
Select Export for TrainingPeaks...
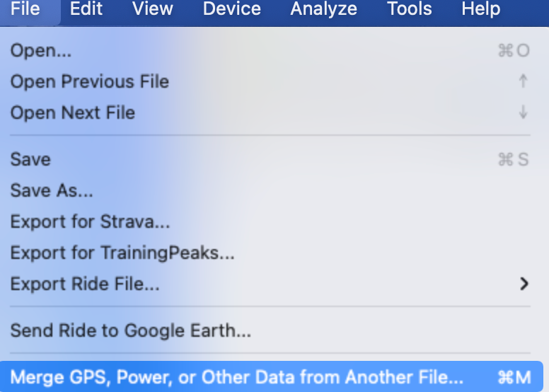(x=122, y=253)
